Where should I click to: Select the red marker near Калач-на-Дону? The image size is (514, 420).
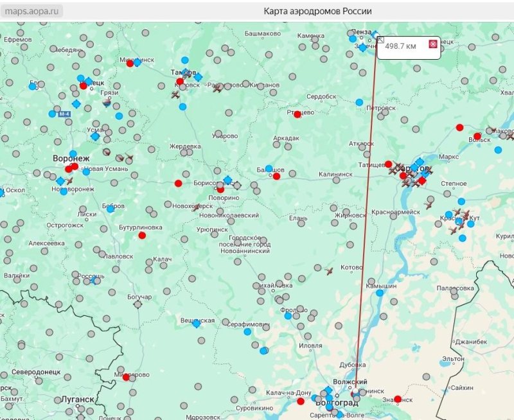click(301, 401)
